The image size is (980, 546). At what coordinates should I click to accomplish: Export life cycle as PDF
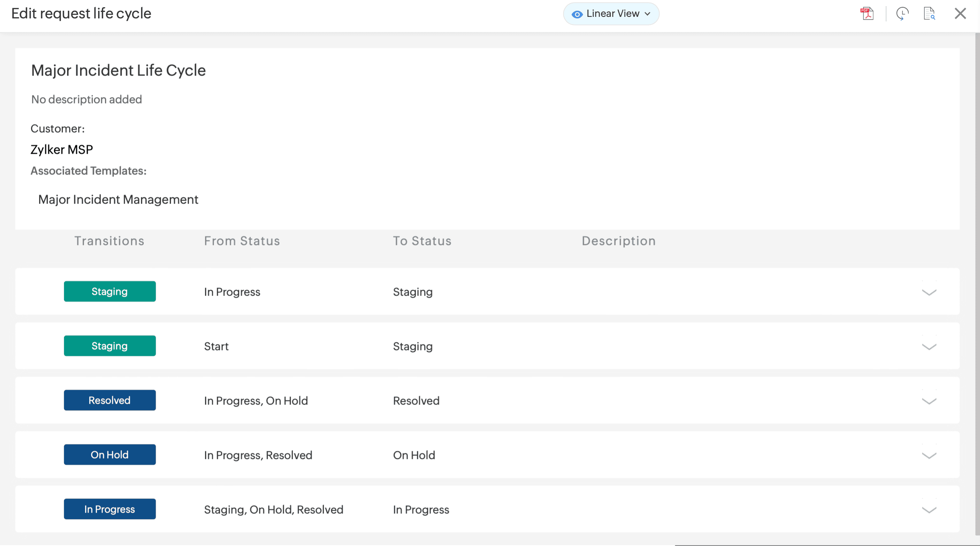click(x=867, y=14)
